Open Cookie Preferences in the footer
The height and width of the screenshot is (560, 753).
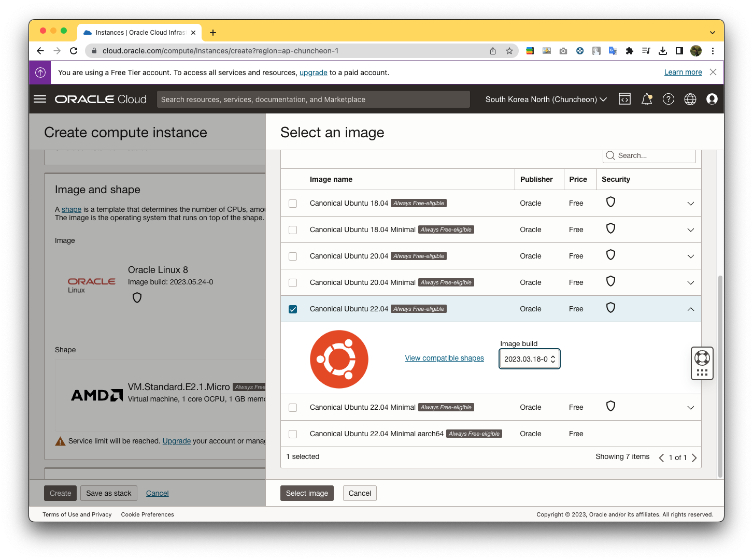[148, 514]
